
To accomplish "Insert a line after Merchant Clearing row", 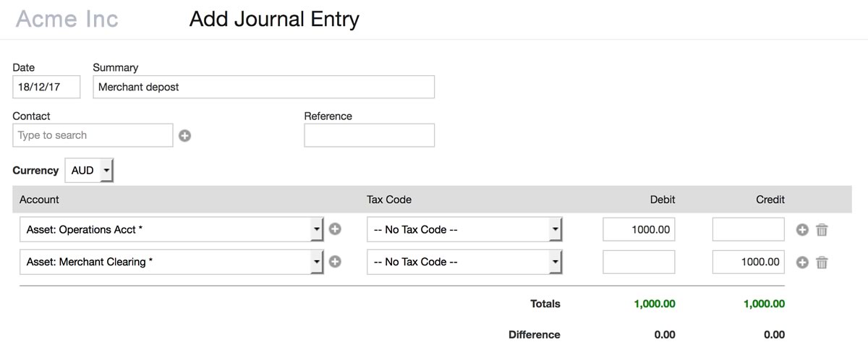I will click(x=802, y=262).
